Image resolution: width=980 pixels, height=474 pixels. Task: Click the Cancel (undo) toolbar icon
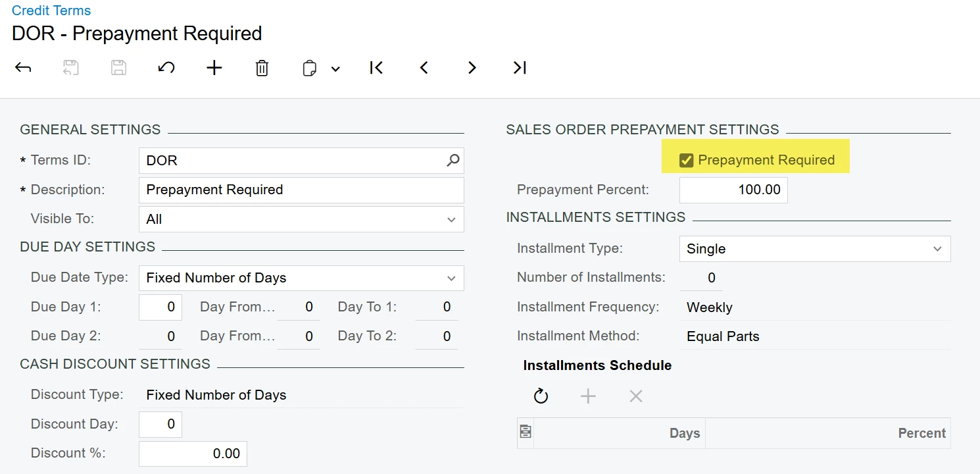pyautogui.click(x=166, y=68)
